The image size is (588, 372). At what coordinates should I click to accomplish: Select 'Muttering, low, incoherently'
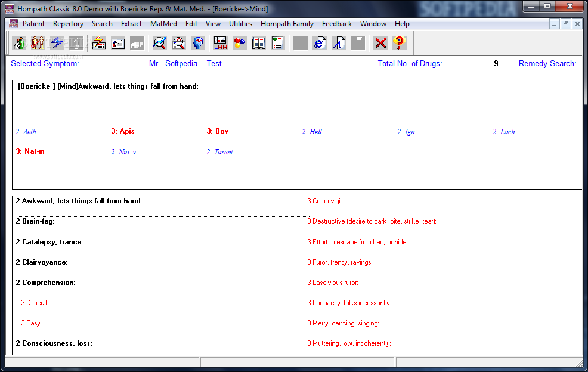(x=349, y=343)
